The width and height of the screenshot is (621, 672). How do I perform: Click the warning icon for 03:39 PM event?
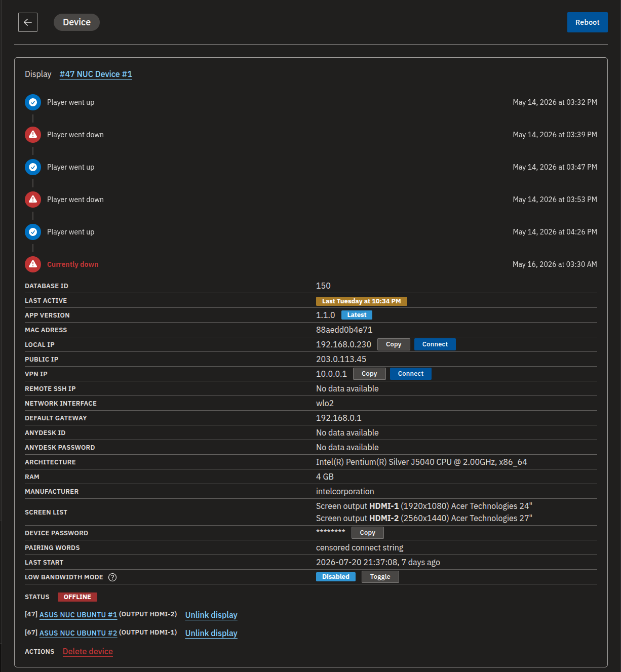tap(33, 135)
